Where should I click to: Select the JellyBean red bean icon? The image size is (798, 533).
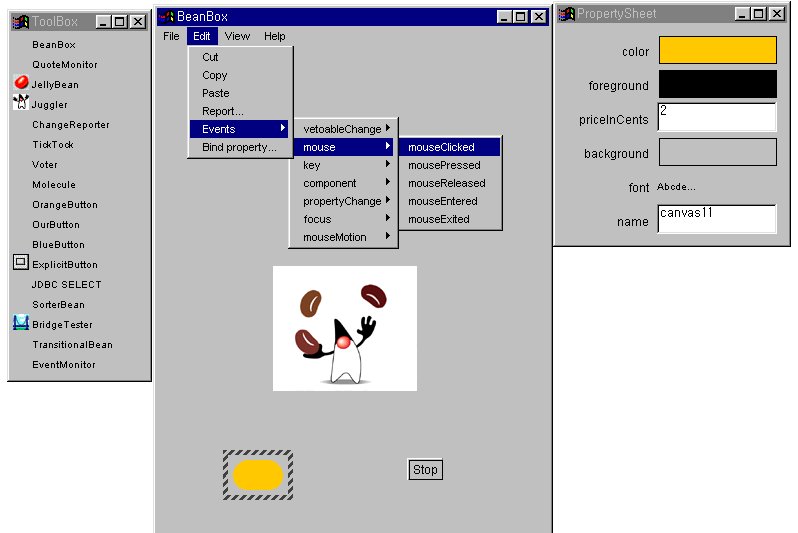tap(21, 82)
